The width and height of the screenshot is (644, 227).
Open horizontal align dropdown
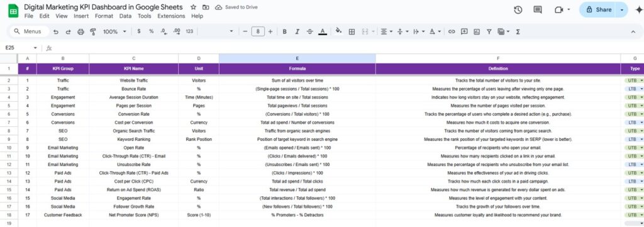click(386, 31)
